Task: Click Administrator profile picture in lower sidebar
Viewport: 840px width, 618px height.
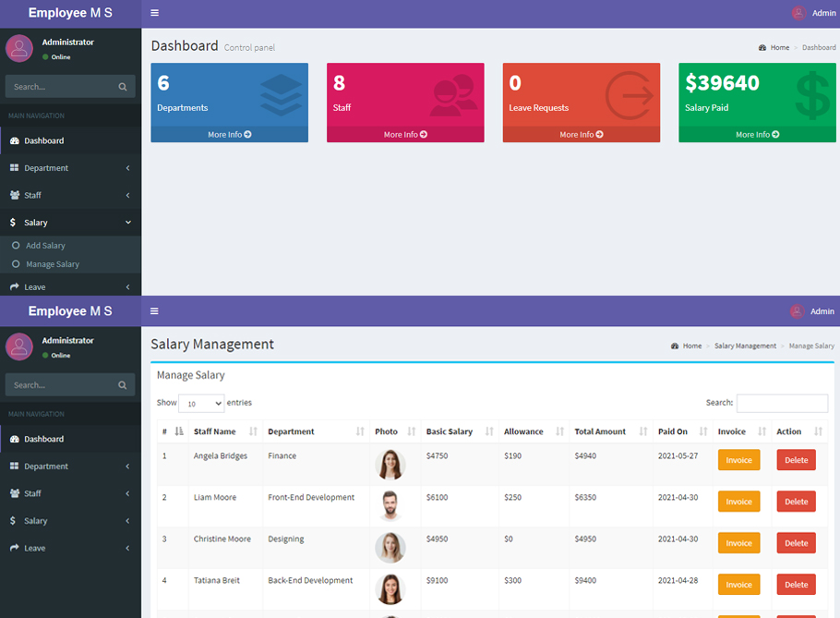Action: 19,346
